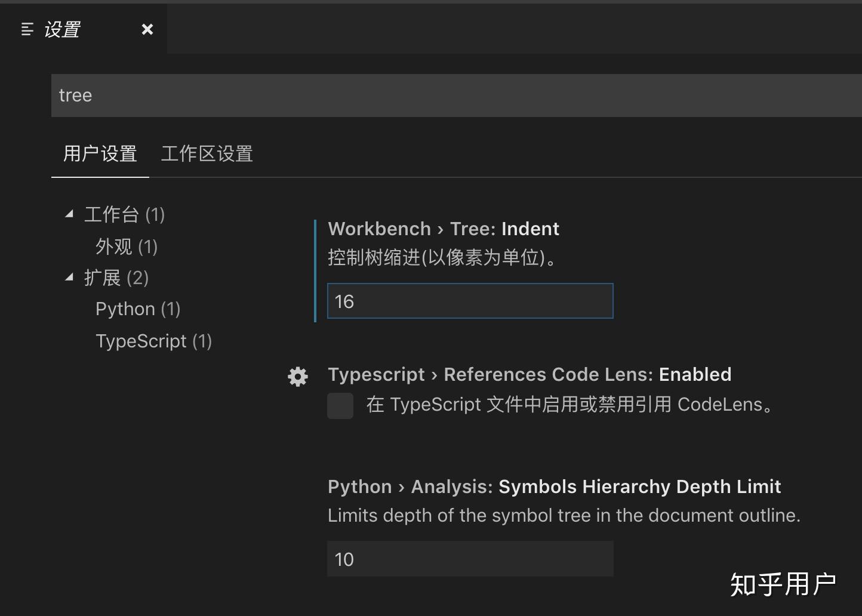The height and width of the screenshot is (616, 862).
Task: Collapse the 工作台 tree section
Action: (x=69, y=214)
